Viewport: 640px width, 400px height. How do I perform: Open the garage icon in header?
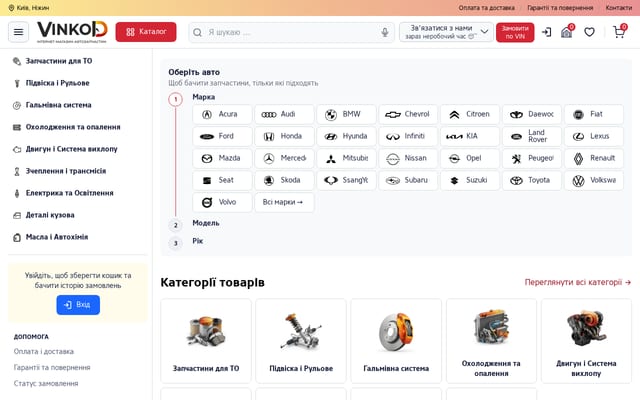click(x=567, y=32)
